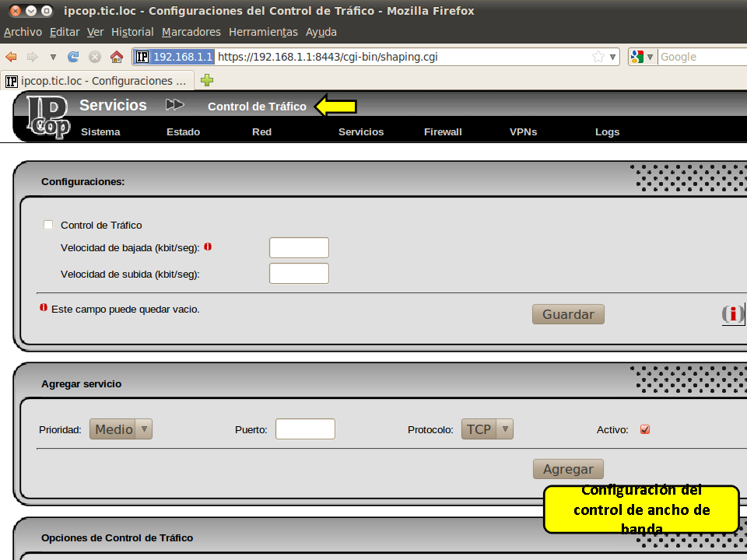The image size is (747, 560).
Task: Open the Marcadores menu
Action: 191,32
